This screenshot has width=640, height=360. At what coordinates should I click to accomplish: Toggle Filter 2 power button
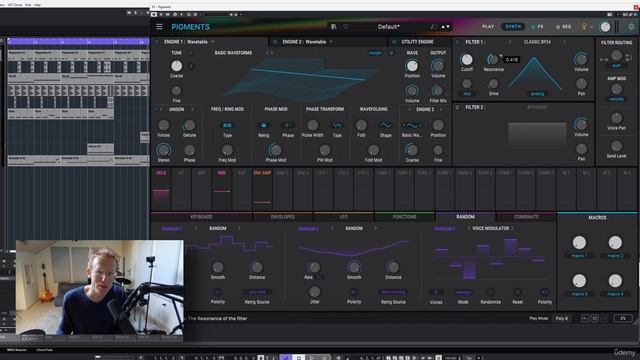pyautogui.click(x=458, y=107)
